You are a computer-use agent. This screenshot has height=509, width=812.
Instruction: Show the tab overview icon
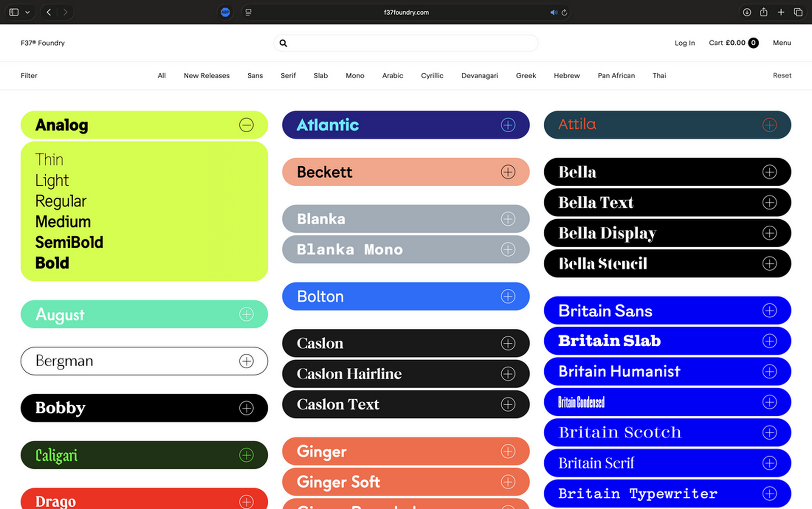click(798, 12)
